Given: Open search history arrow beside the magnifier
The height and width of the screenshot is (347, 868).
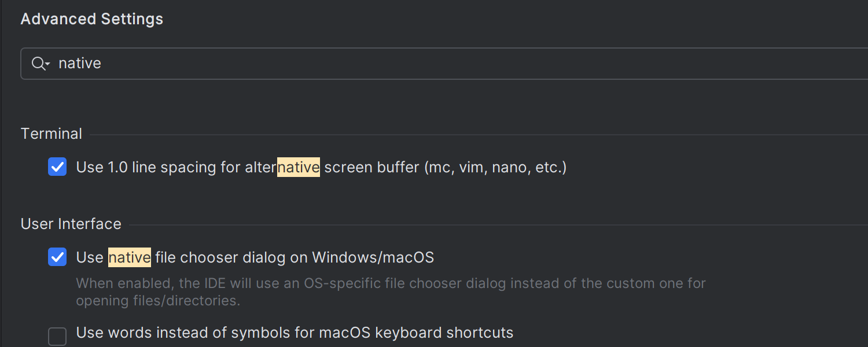Looking at the screenshot, I should tap(48, 64).
